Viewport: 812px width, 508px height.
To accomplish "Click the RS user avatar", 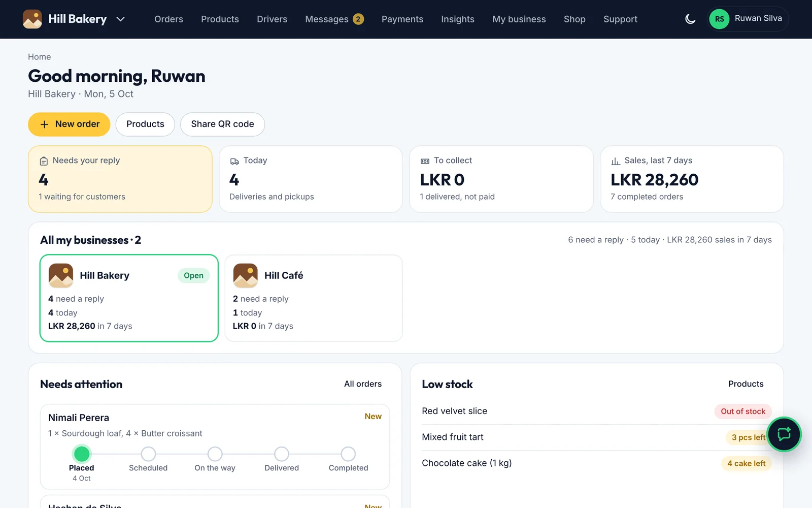I will [x=719, y=19].
